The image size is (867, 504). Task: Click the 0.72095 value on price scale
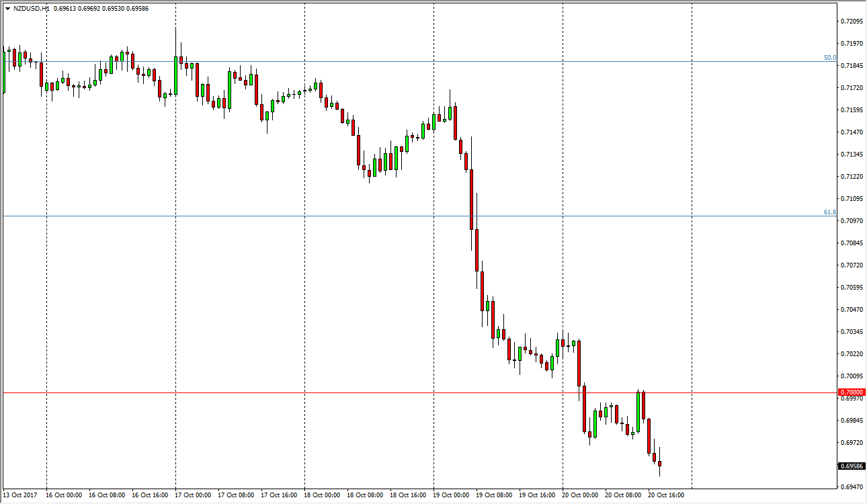click(851, 22)
